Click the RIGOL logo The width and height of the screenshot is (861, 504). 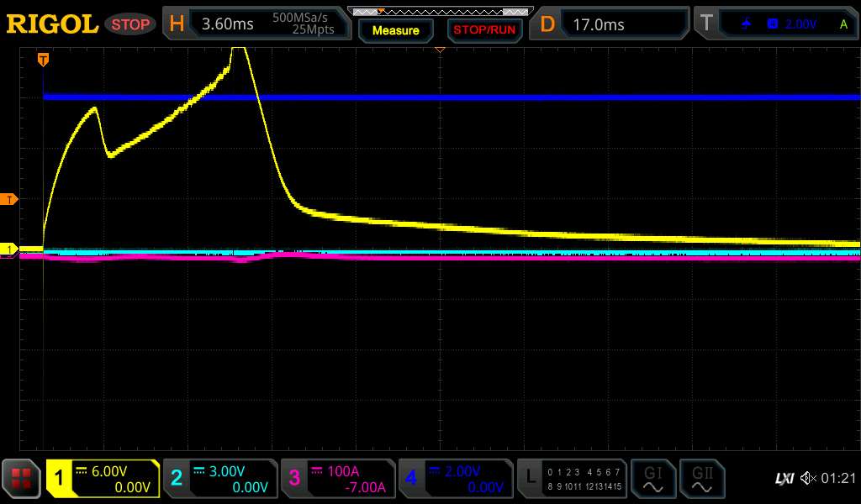(x=52, y=24)
